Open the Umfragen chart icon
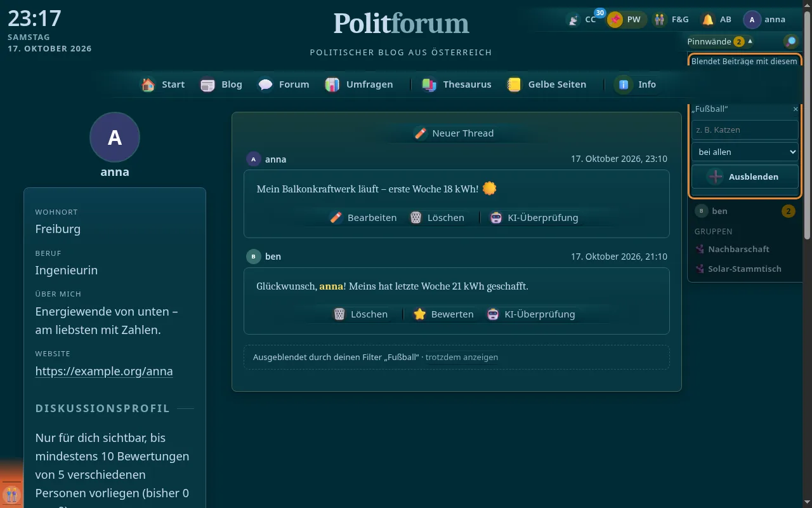Viewport: 812px width, 508px height. tap(332, 84)
